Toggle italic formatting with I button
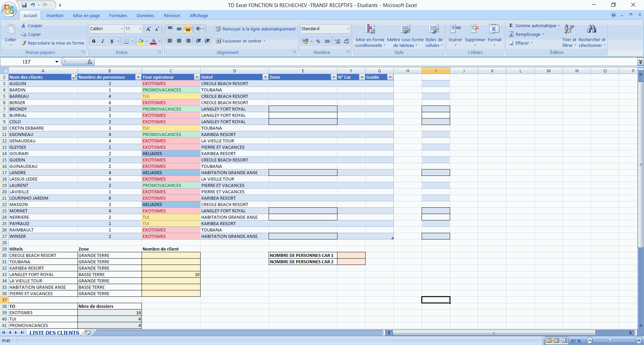The image size is (644, 345). 103,41
